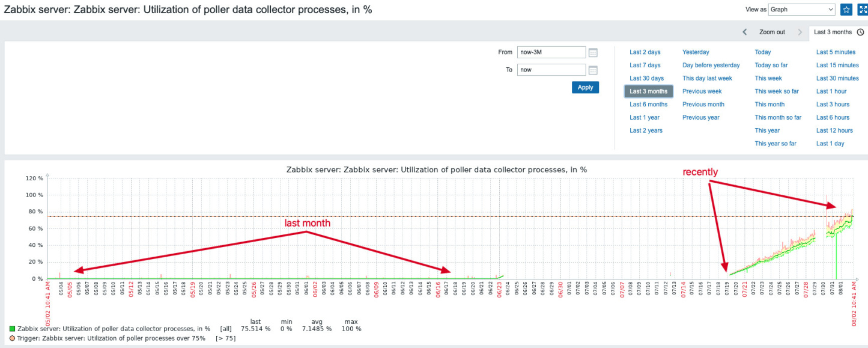Click the clock icon beside Last 3 months
Image resolution: width=868 pixels, height=348 pixels.
pyautogui.click(x=860, y=32)
